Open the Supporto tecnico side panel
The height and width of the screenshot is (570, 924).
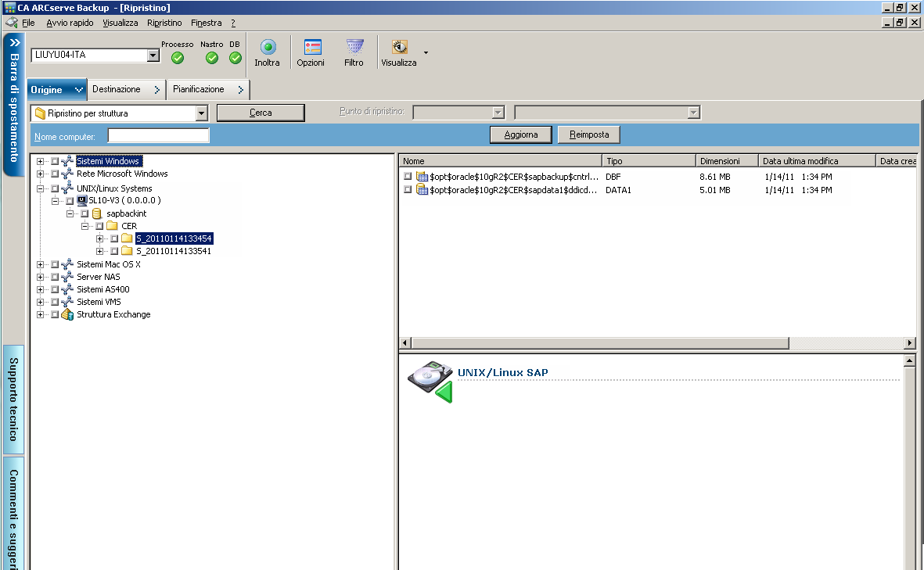coord(13,400)
